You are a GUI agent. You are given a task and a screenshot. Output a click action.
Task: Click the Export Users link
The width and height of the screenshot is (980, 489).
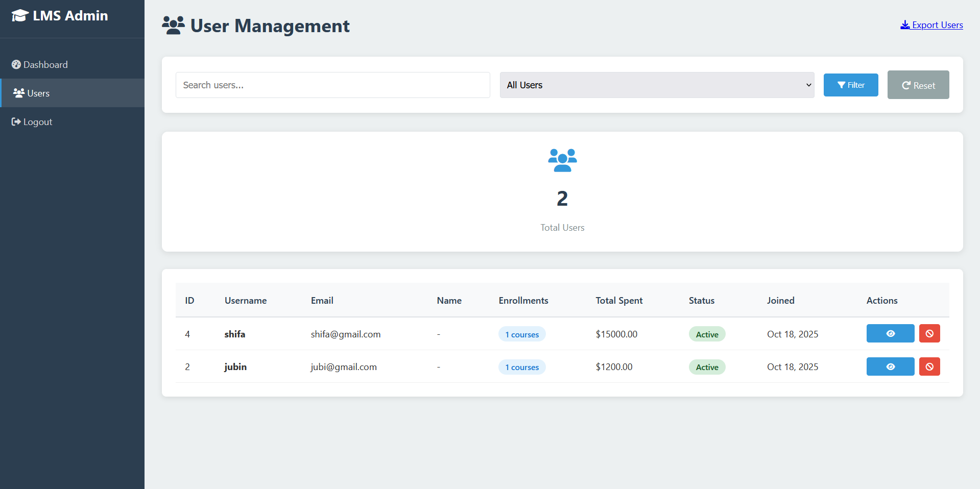(x=937, y=25)
